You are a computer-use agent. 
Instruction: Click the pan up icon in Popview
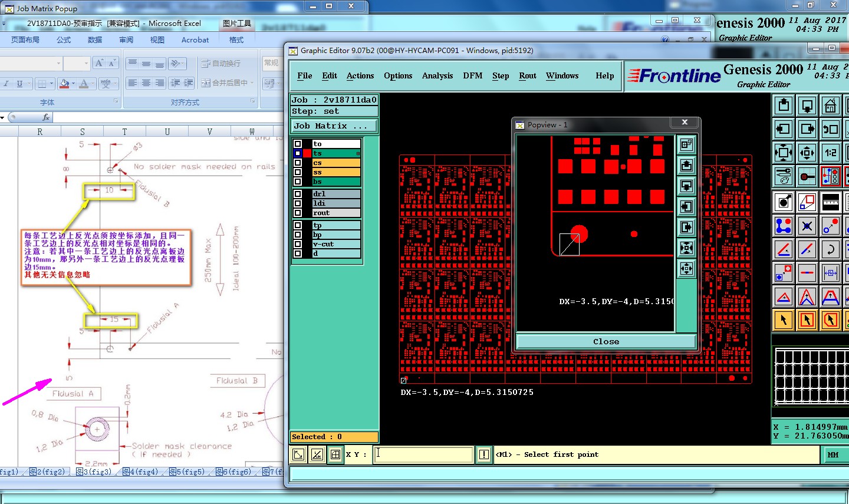(686, 165)
